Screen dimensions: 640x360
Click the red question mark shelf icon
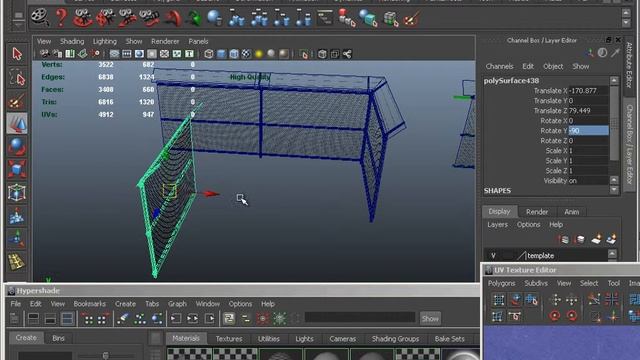pyautogui.click(x=61, y=18)
